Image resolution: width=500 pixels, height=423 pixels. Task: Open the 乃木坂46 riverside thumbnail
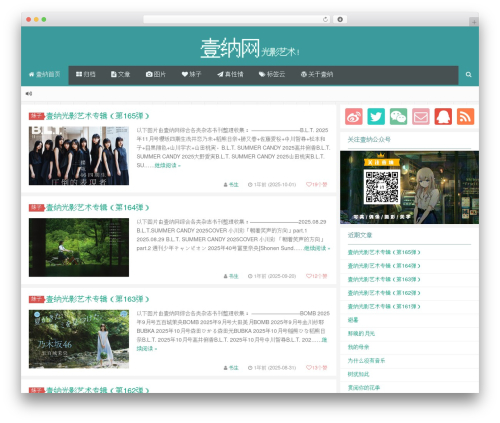pos(79,339)
